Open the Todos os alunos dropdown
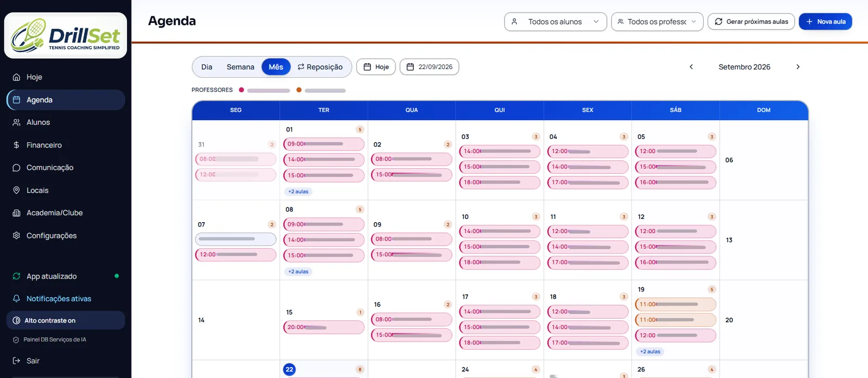 556,22
